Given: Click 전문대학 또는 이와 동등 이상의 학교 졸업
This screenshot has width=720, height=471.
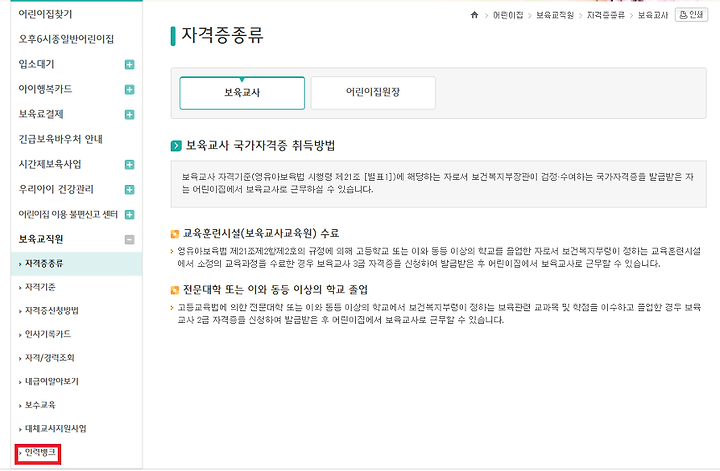Looking at the screenshot, I should 276,290.
